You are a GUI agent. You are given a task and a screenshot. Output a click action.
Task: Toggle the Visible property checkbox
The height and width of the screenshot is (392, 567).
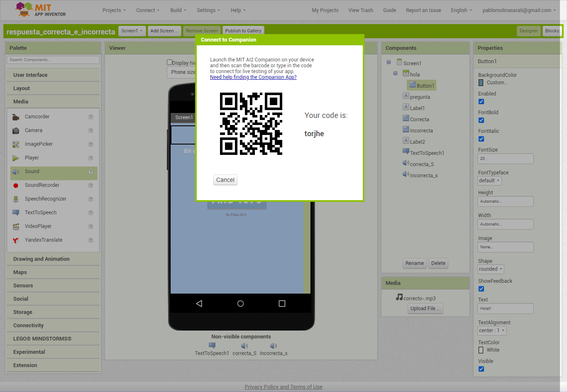481,369
